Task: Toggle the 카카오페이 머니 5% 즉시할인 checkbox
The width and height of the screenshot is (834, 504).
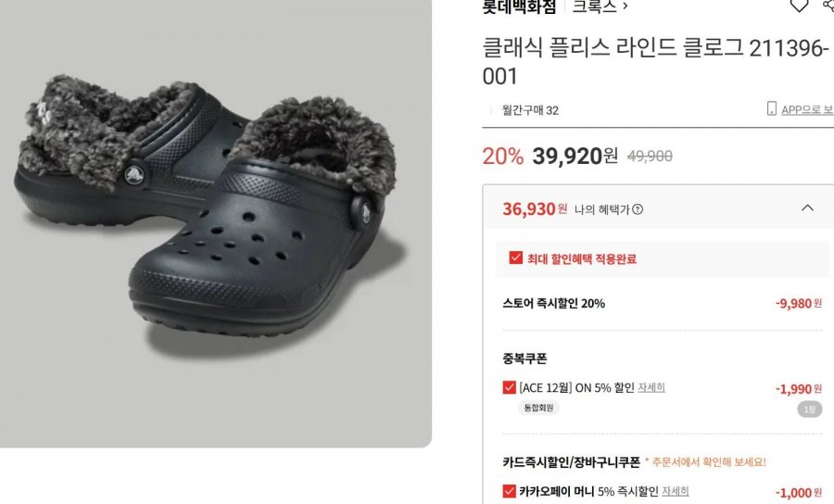Action: [x=509, y=491]
